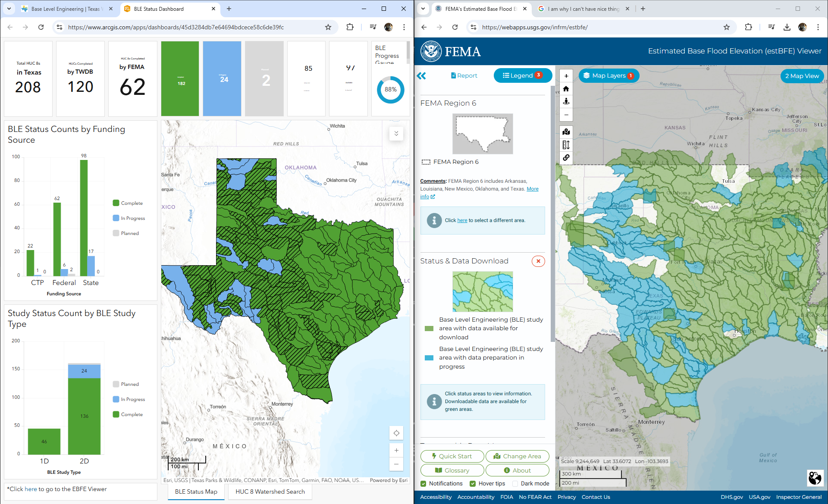
Task: Disable the Hover tips checkbox
Action: [473, 484]
